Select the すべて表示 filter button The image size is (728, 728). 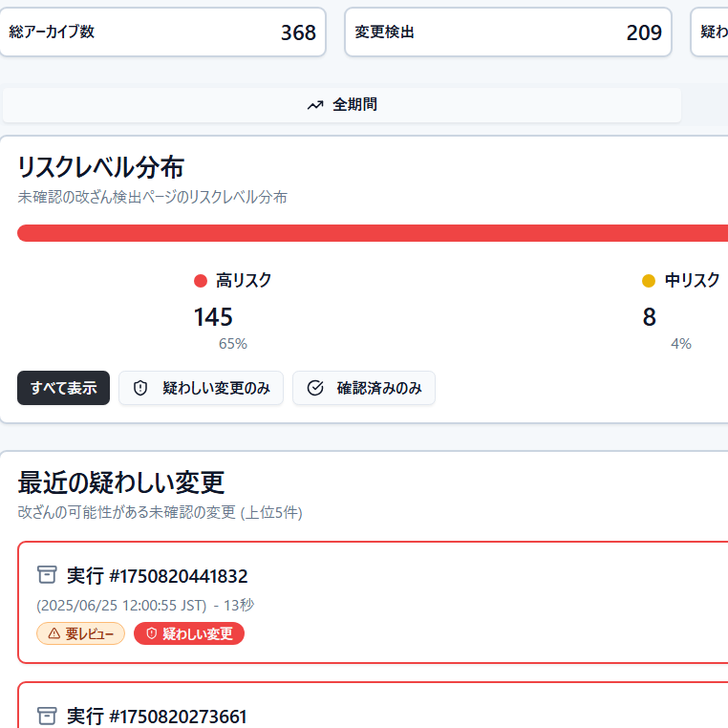click(63, 388)
